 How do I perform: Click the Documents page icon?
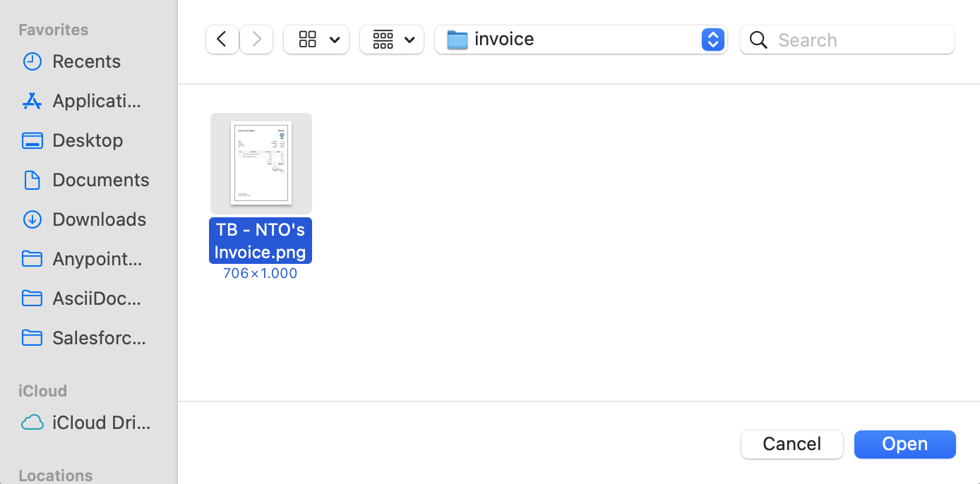32,180
